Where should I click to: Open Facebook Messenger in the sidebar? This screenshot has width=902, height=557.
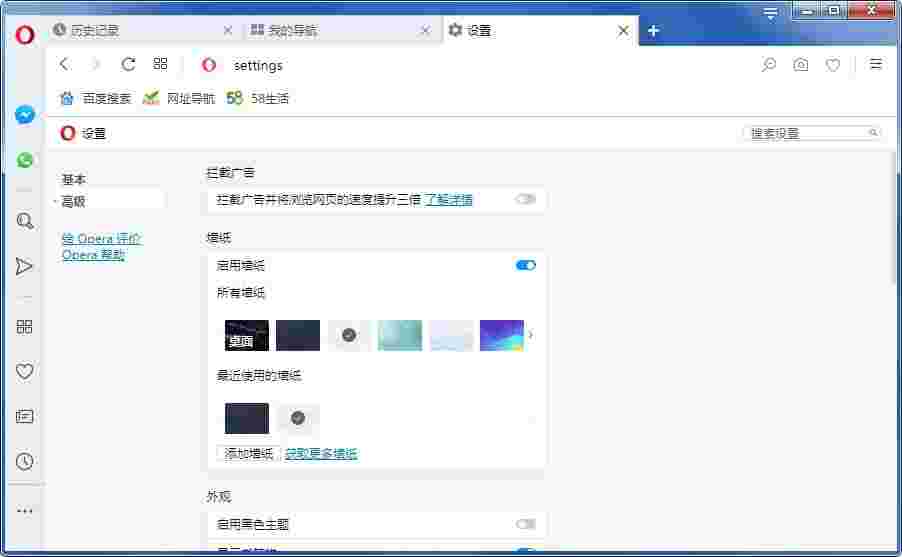coord(25,115)
